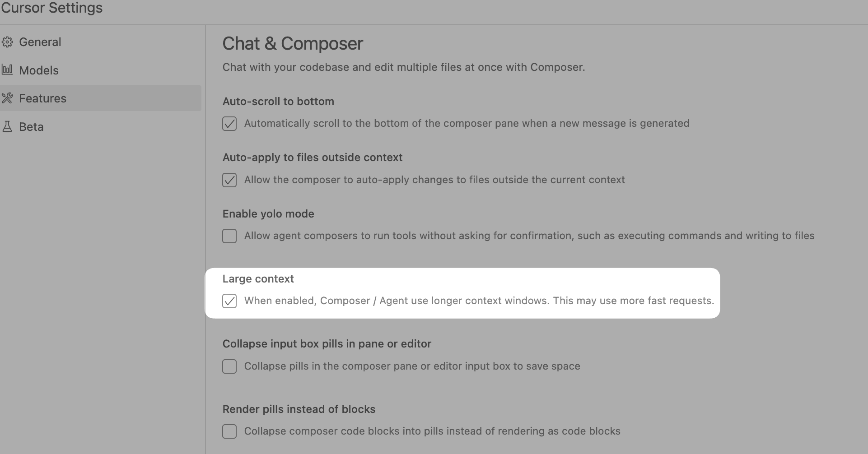Enable Render pills instead of blocks
The width and height of the screenshot is (868, 454).
coord(229,431)
